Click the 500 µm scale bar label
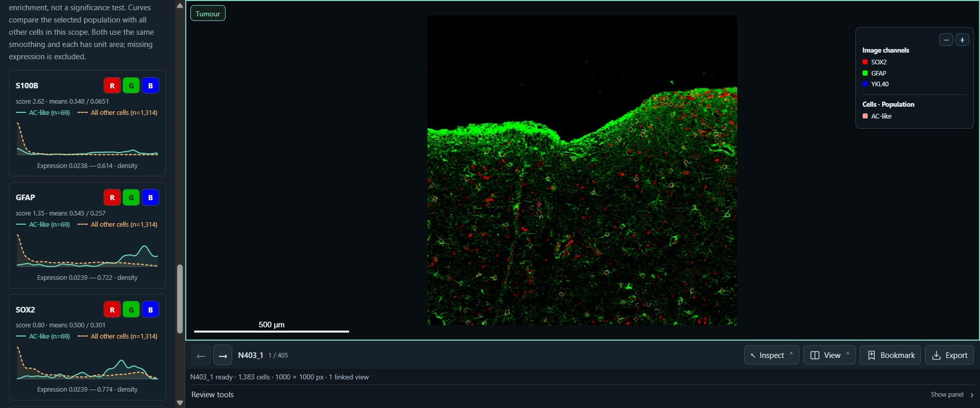Screen dimensions: 980x408 tap(272, 324)
